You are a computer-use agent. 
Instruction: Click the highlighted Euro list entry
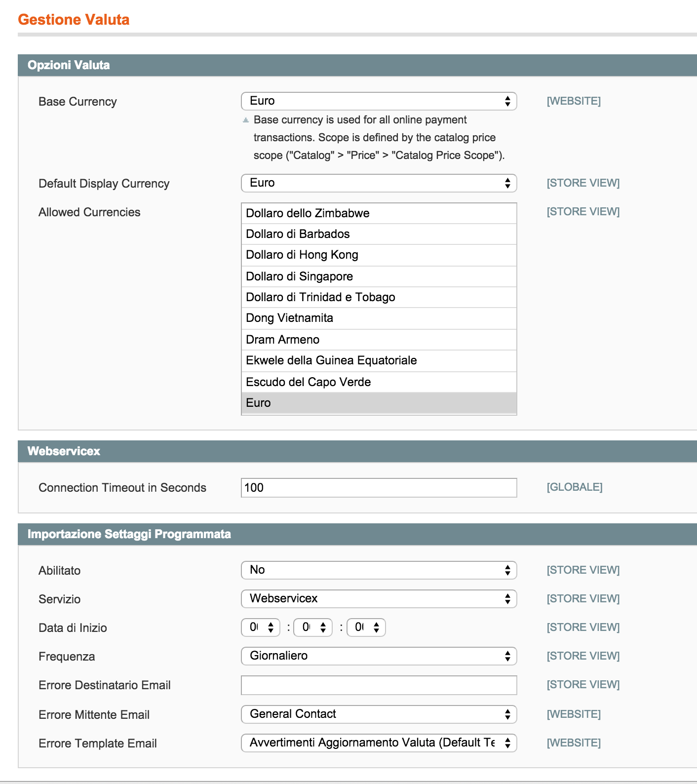pos(378,403)
